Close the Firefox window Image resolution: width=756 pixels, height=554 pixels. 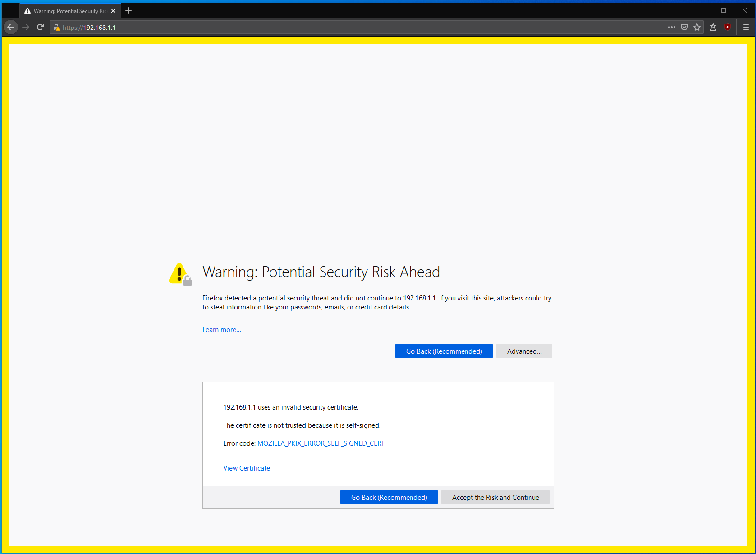(x=744, y=10)
